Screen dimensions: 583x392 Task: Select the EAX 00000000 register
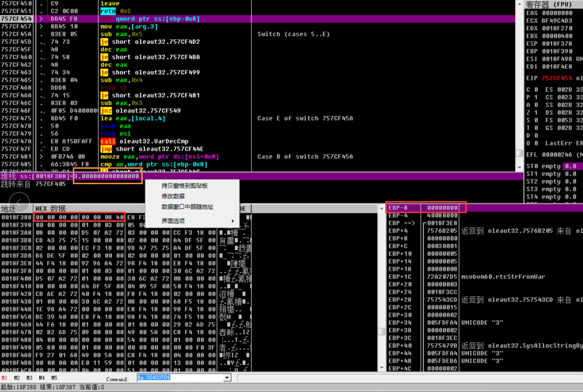click(550, 13)
